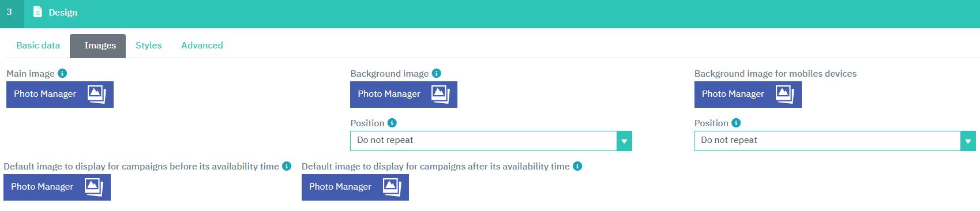Click the document icon in Design header
This screenshot has width=980, height=211.
click(x=37, y=12)
